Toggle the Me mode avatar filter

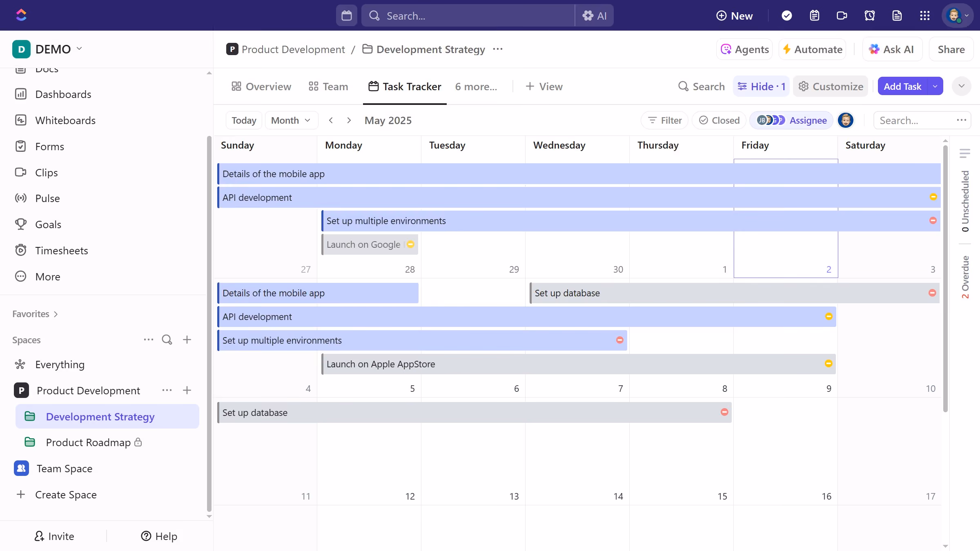846,120
